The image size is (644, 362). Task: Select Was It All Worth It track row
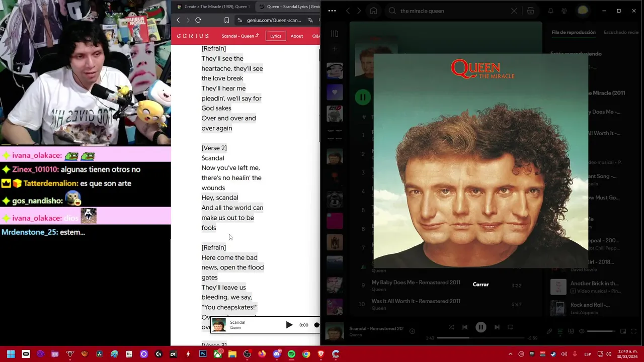tap(446, 304)
